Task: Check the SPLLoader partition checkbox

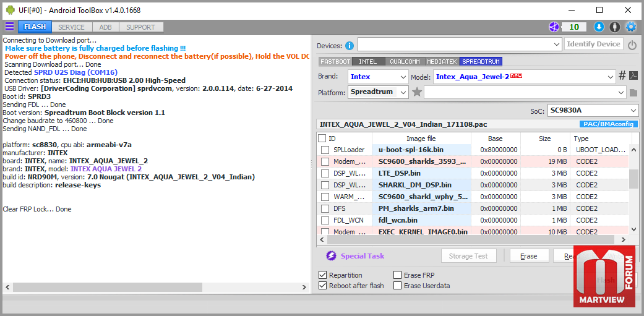Action: tap(325, 150)
